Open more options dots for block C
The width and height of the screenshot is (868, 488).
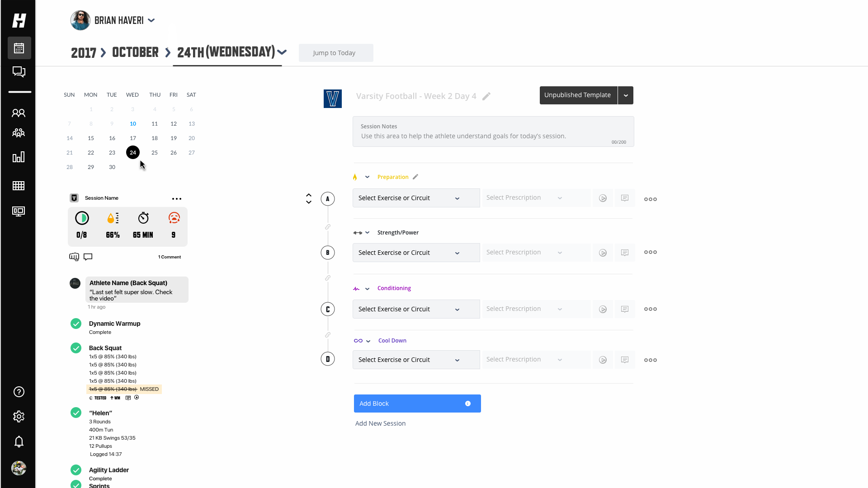(x=651, y=309)
